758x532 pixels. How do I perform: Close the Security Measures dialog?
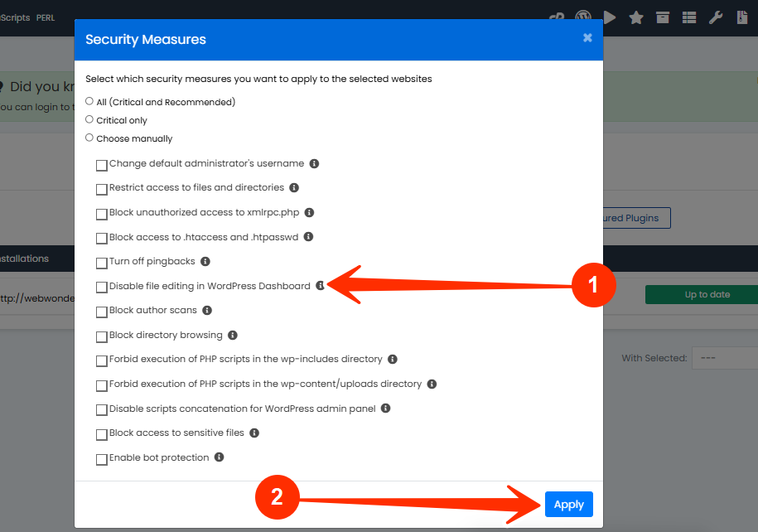tap(587, 38)
